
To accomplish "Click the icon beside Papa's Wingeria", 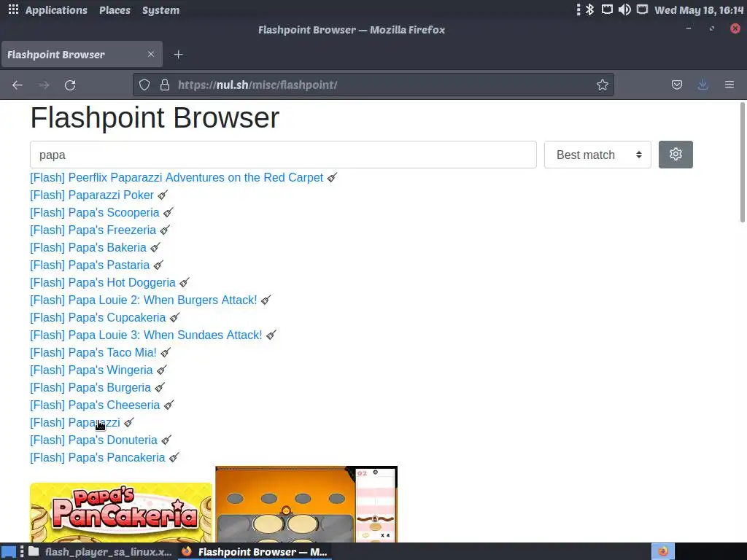I will click(x=162, y=370).
